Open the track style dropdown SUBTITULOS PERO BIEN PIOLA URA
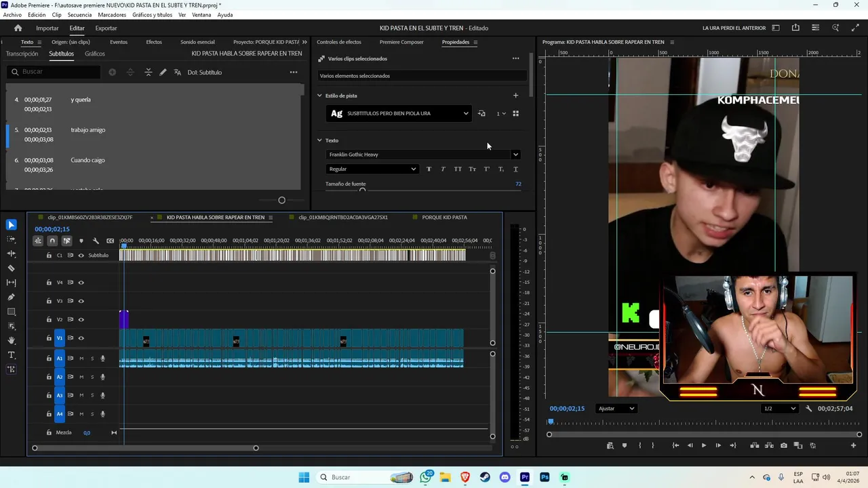The width and height of the screenshot is (868, 488). click(x=399, y=113)
